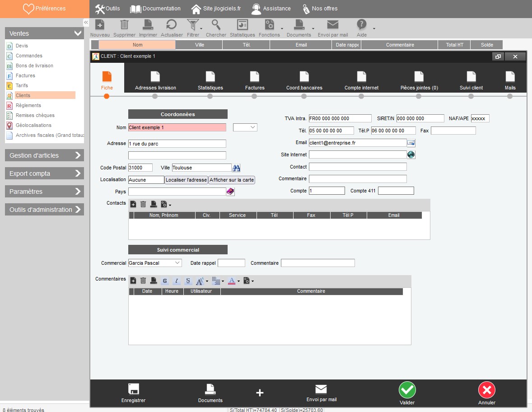Open the Commercial Garcia Pascal dropdown
The image size is (532, 412).
(155, 263)
